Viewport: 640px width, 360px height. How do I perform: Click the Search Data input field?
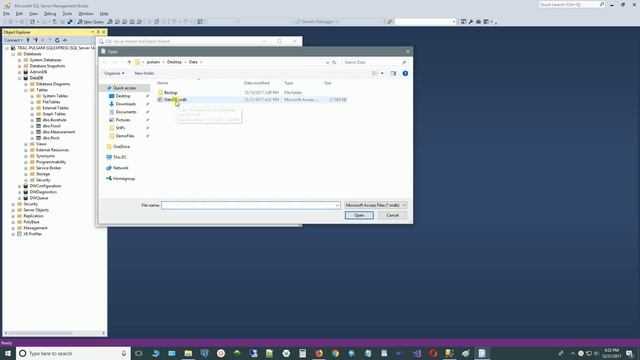click(x=375, y=62)
